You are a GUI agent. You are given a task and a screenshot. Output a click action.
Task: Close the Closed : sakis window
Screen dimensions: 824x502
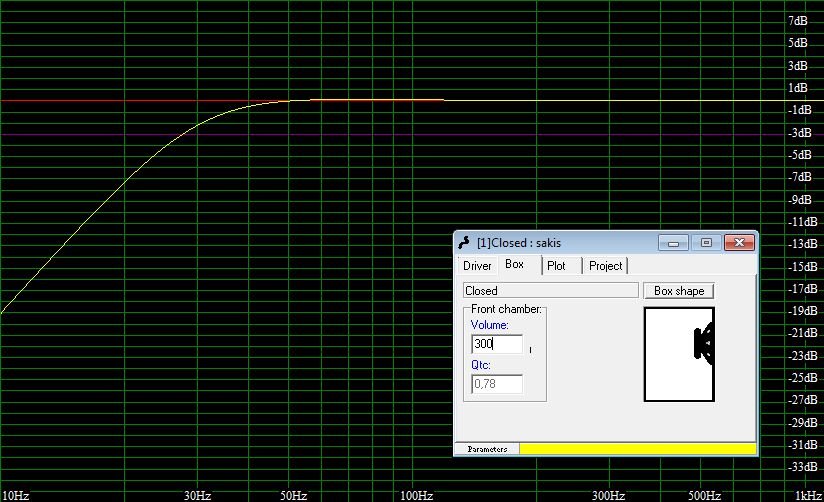[739, 243]
